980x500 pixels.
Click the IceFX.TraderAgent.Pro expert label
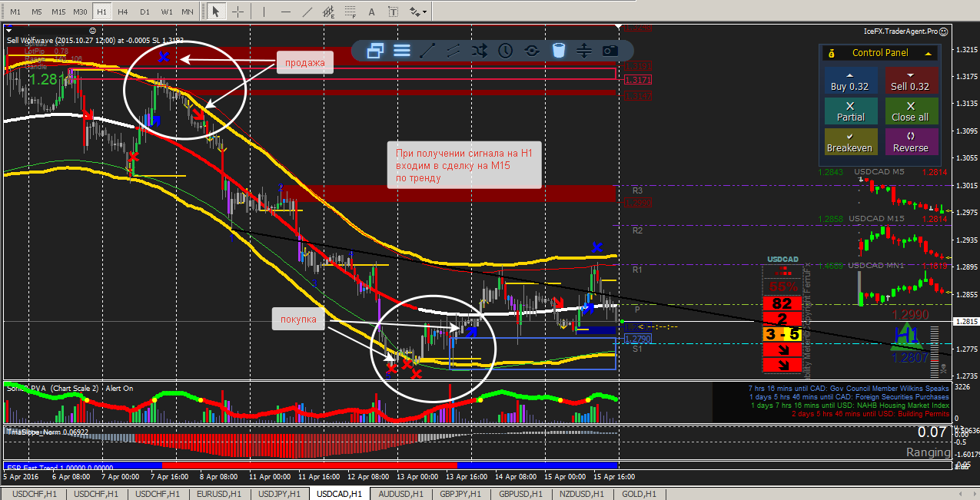point(900,31)
